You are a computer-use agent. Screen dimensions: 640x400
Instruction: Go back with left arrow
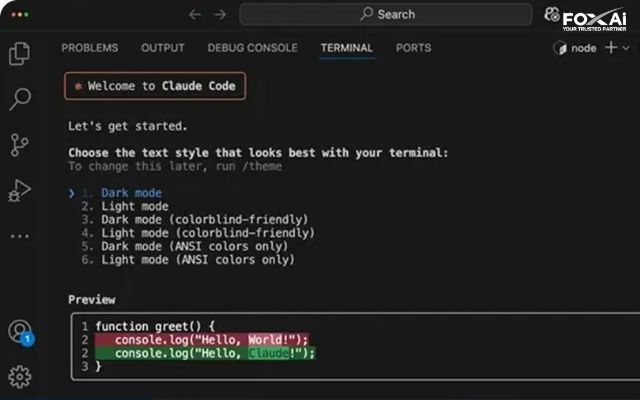click(x=195, y=15)
